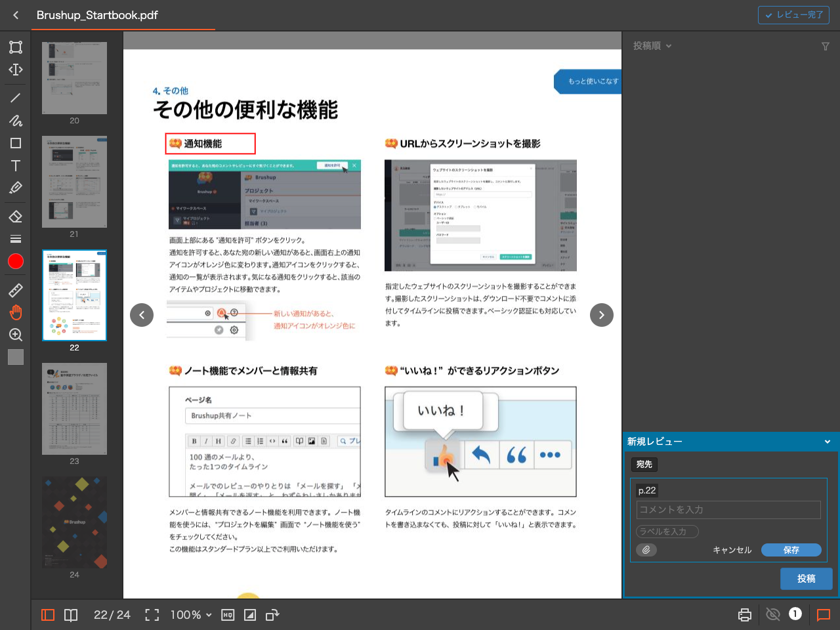This screenshot has width=840, height=630.
Task: Open the comment filter funnel icon
Action: (x=826, y=47)
